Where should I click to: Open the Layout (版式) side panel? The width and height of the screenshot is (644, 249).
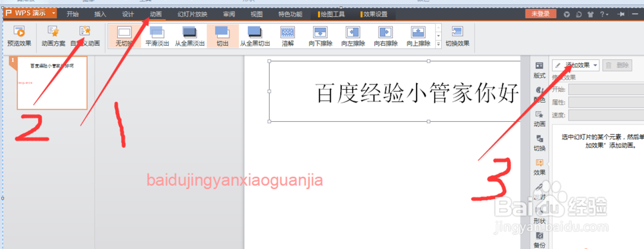point(539,70)
